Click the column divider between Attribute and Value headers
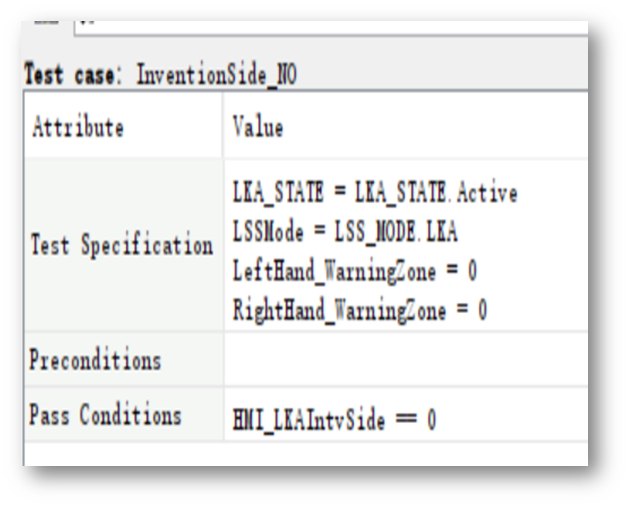Screen dimensions: 630x508 (222, 128)
